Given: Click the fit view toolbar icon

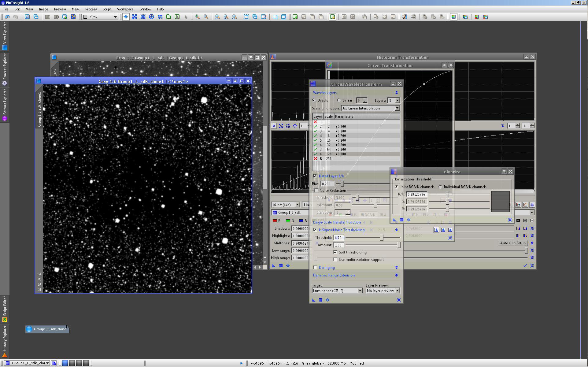Looking at the screenshot, I should tap(246, 17).
